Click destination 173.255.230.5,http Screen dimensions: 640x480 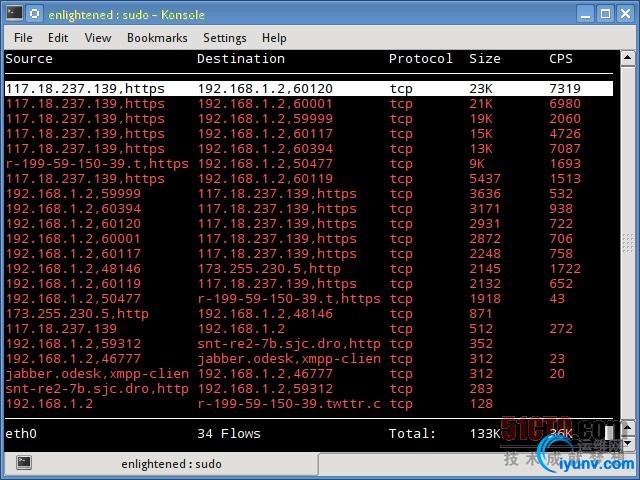pos(269,269)
